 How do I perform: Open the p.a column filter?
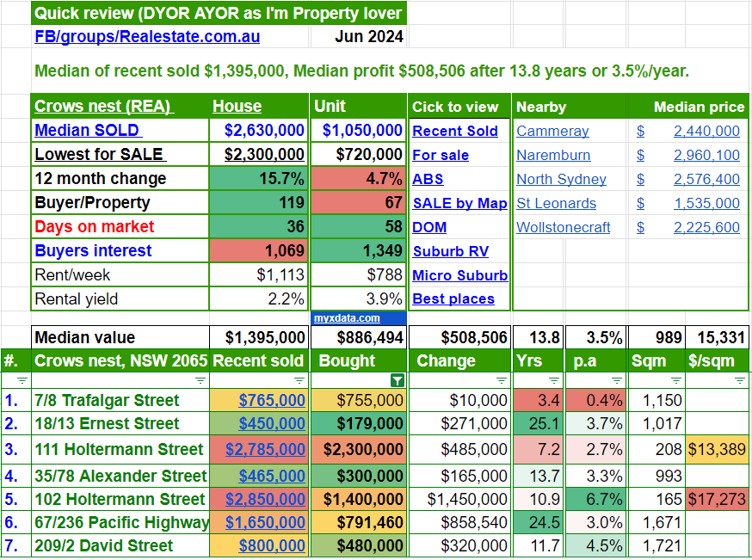click(x=617, y=380)
